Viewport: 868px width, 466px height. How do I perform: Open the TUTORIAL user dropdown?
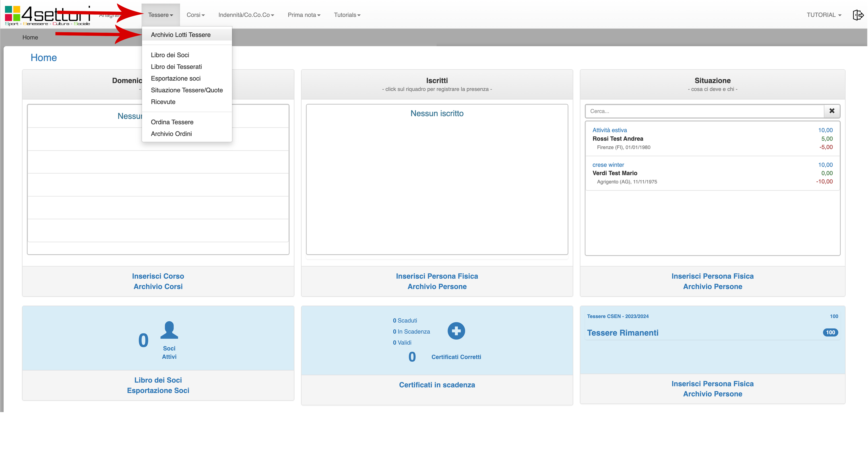point(824,15)
